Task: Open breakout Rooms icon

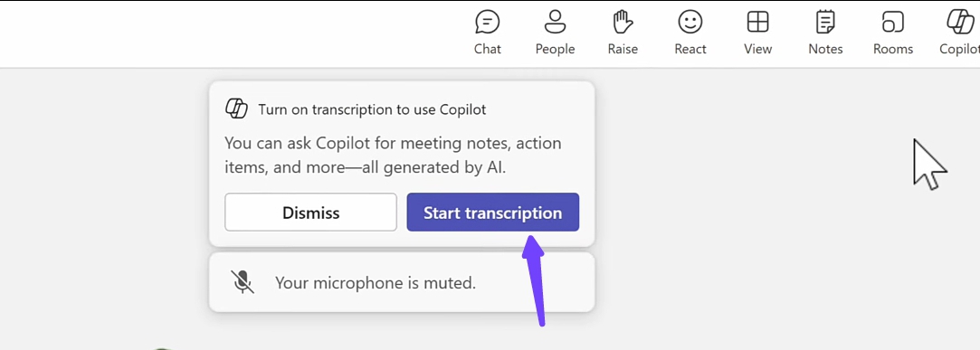Action: tap(893, 22)
